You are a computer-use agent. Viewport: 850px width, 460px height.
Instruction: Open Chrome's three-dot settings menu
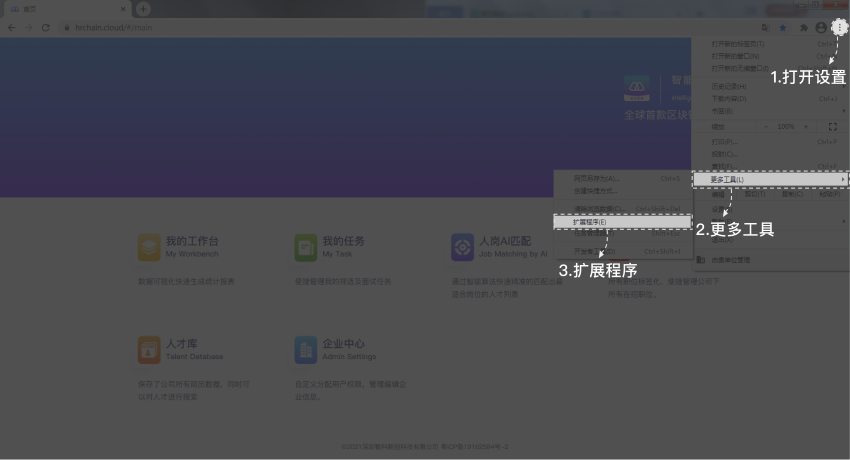tap(838, 28)
